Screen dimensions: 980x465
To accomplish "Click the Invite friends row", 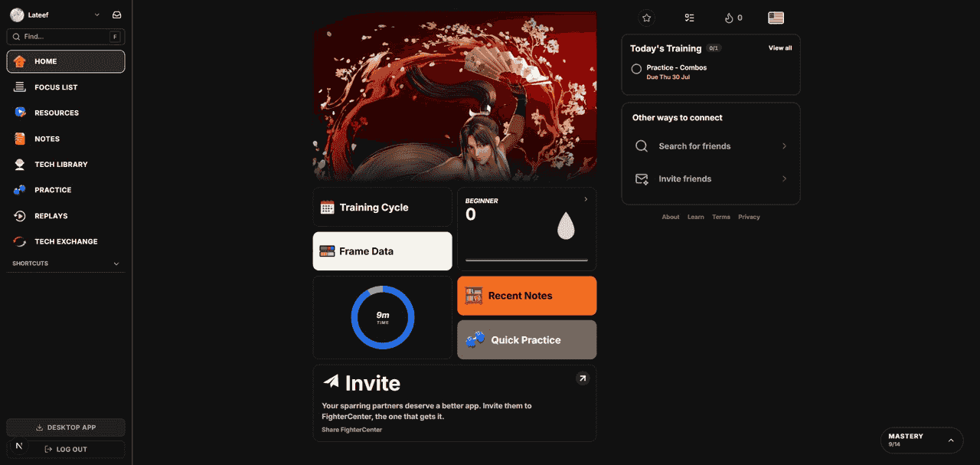I will (x=710, y=179).
